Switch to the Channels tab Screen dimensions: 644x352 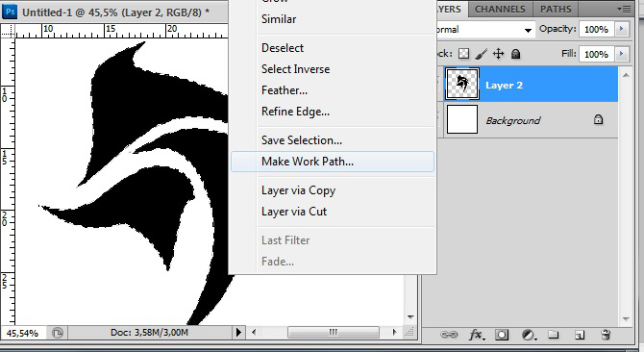[500, 9]
